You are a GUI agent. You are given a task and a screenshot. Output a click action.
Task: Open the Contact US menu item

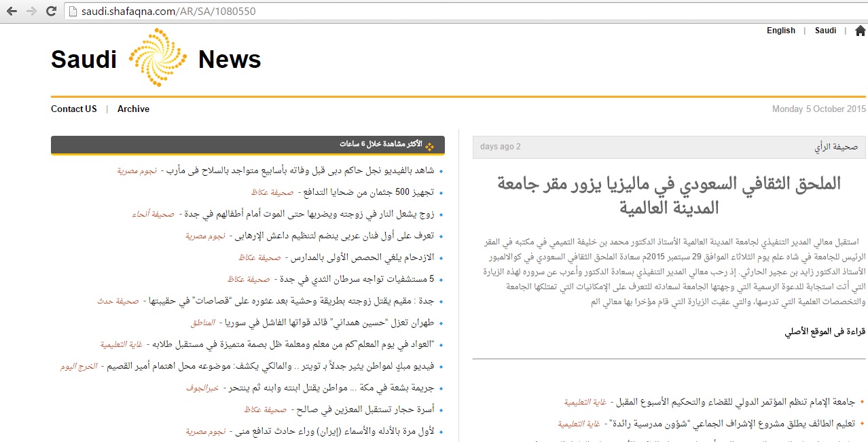click(x=74, y=109)
